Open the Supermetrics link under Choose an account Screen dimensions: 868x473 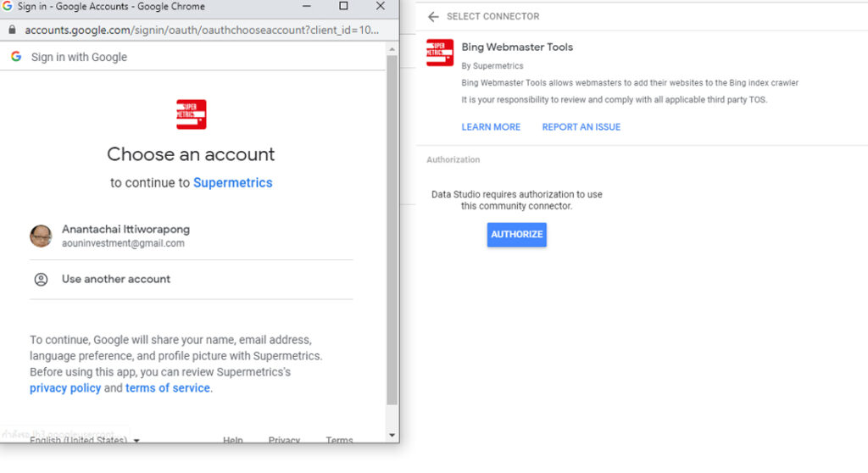pos(232,183)
